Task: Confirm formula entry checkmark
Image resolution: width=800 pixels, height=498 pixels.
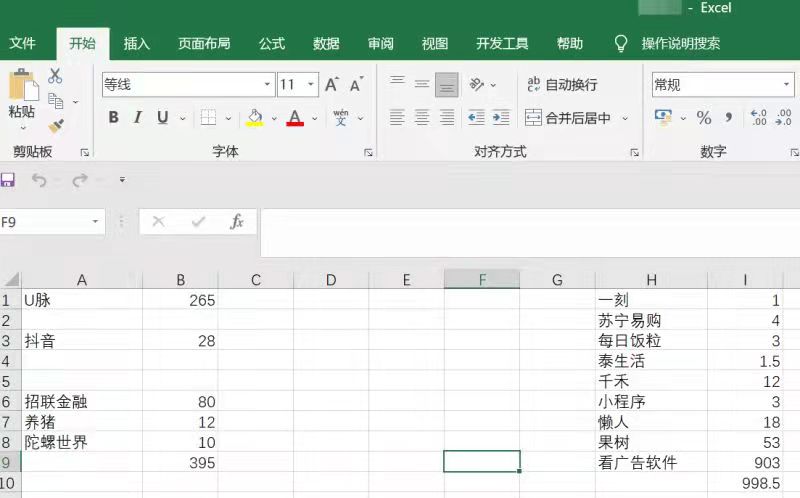Action: pyautogui.click(x=198, y=221)
